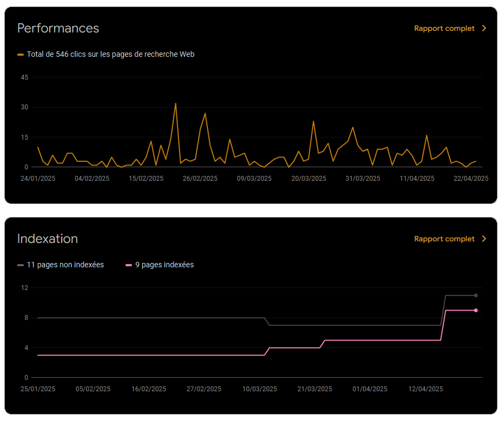The height and width of the screenshot is (421, 504).
Task: Click the 24/01/2025 date on Performances axis
Action: [x=38, y=179]
